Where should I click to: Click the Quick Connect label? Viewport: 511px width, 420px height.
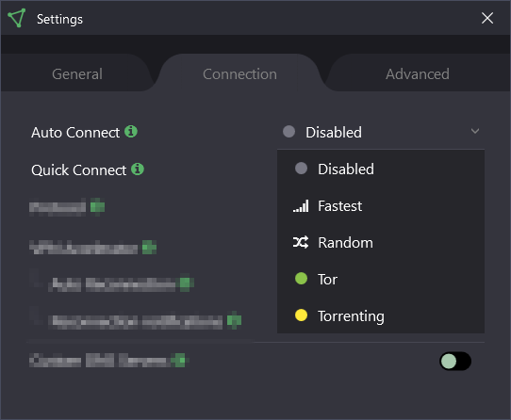(78, 170)
